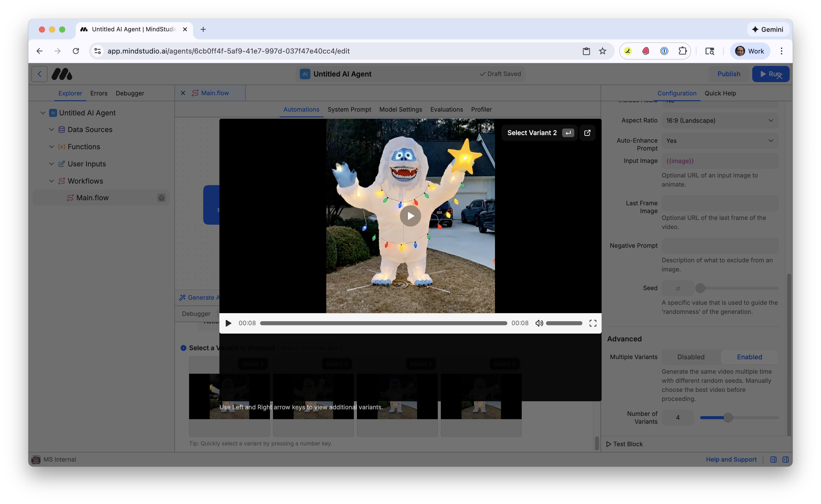
Task: Mute the video player audio
Action: pos(539,323)
